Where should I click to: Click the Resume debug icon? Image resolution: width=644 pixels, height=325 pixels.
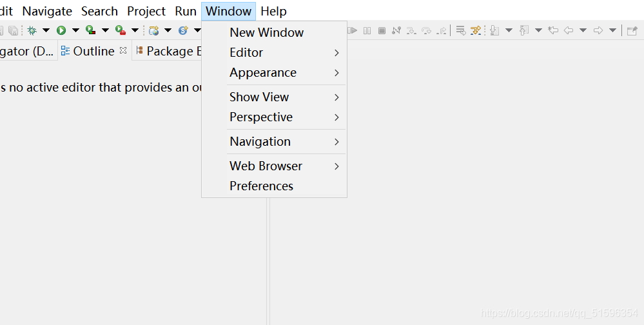click(353, 30)
